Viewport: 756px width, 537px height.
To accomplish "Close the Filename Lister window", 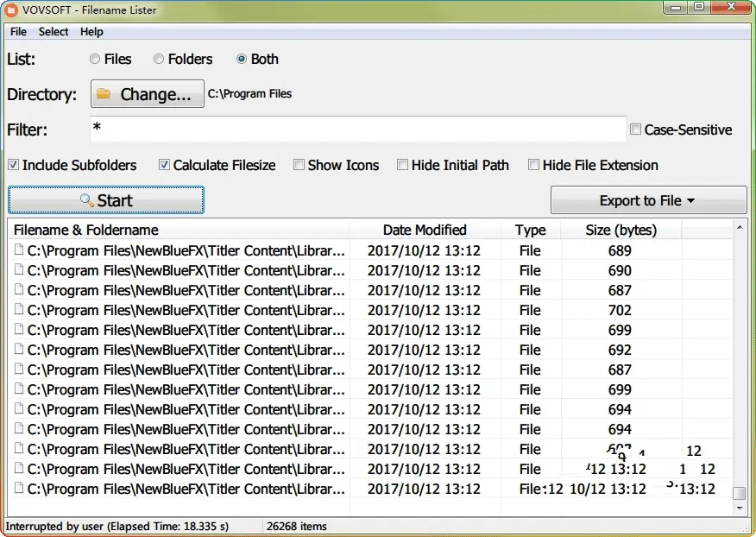I will pyautogui.click(x=731, y=8).
